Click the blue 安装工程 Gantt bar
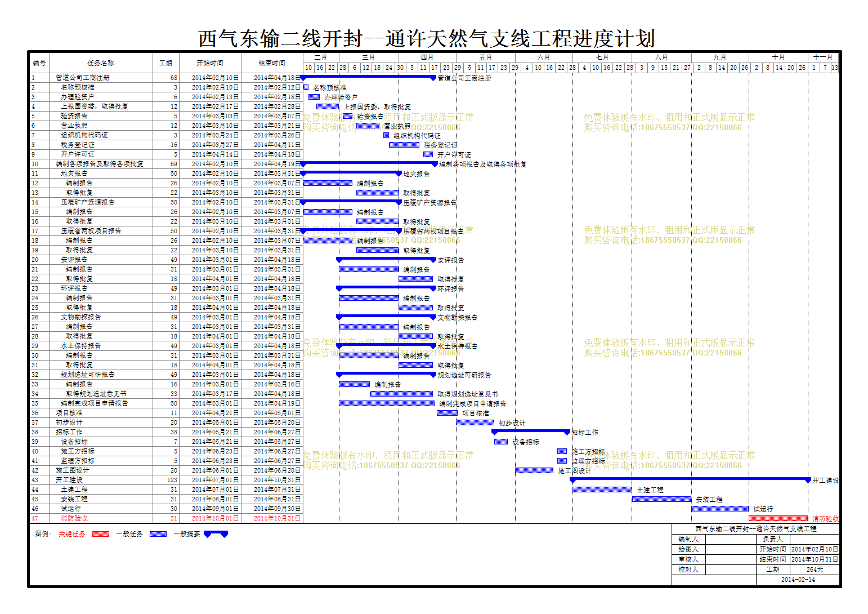Image resolution: width=868 pixels, height=614 pixels. (661, 499)
